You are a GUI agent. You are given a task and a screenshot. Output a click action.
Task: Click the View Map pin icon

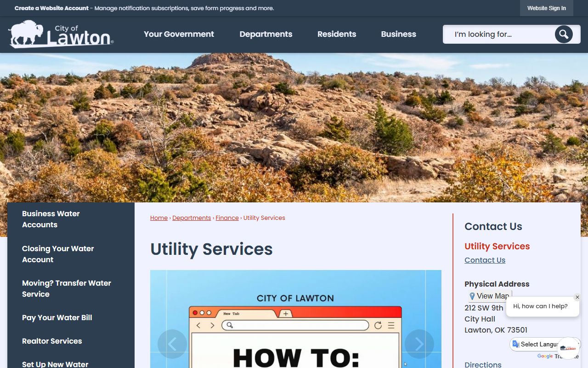(472, 296)
